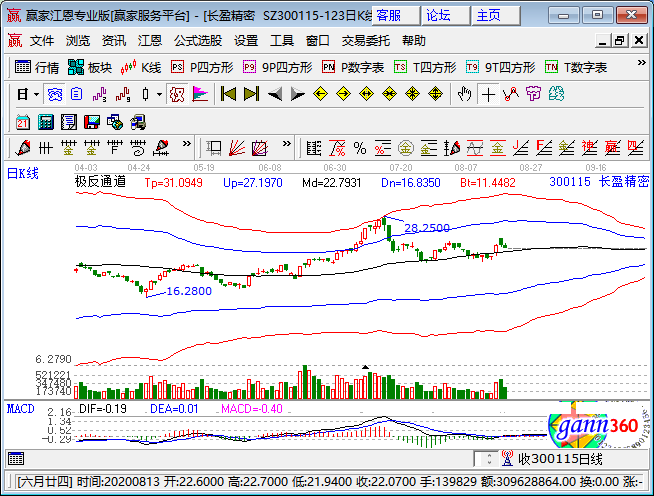Select the pencil drawing tool icon

pos(23,148)
